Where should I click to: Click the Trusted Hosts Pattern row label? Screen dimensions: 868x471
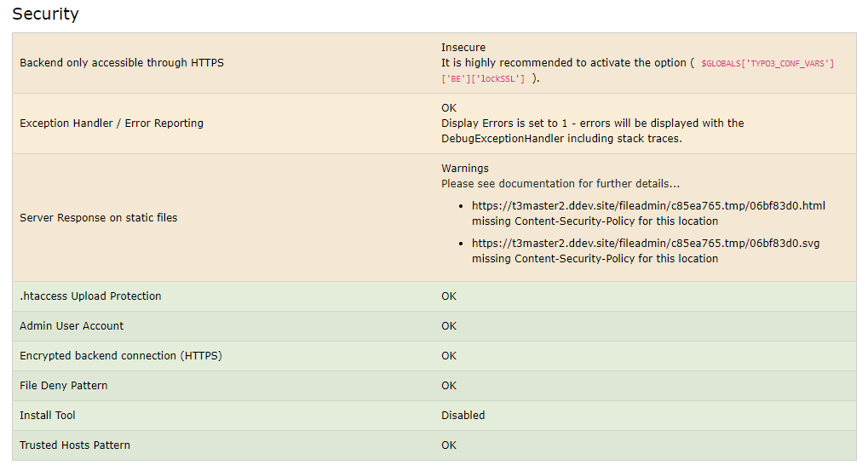point(75,445)
